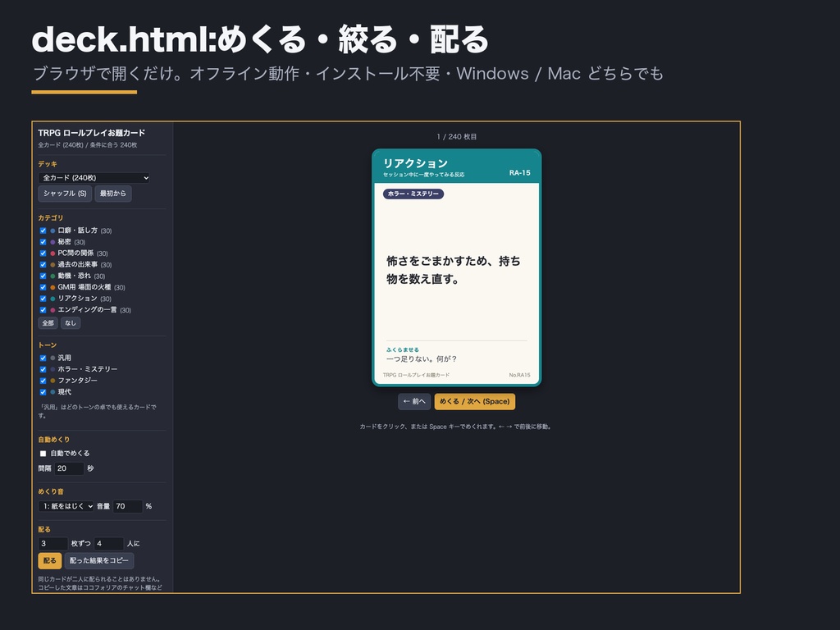Enable the 自動でめくる checkbox

coord(43,453)
